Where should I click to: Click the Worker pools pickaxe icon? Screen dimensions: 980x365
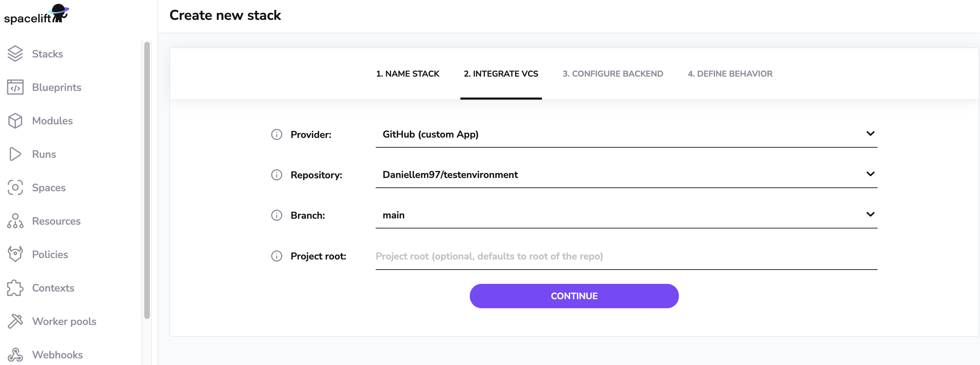click(15, 321)
